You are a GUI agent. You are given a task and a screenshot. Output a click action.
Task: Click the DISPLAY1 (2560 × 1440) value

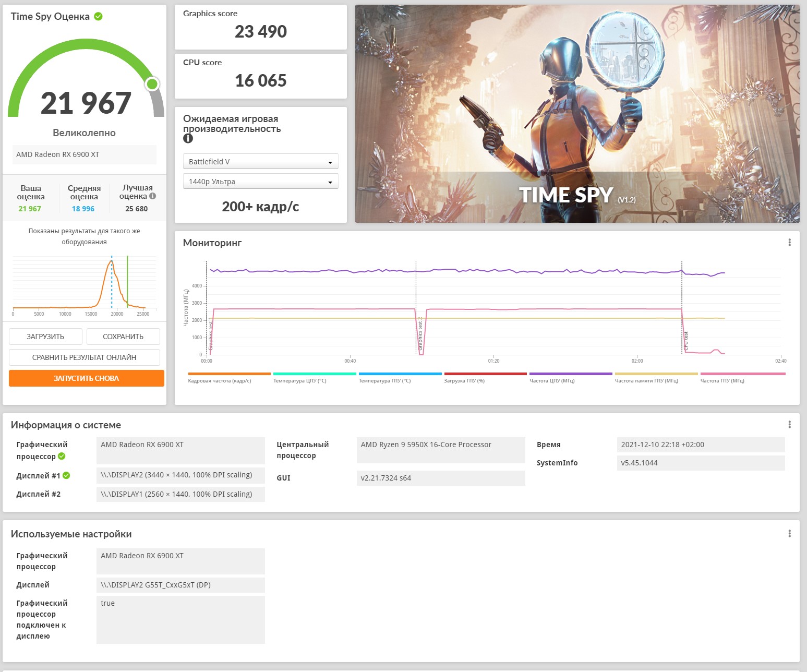(180, 494)
